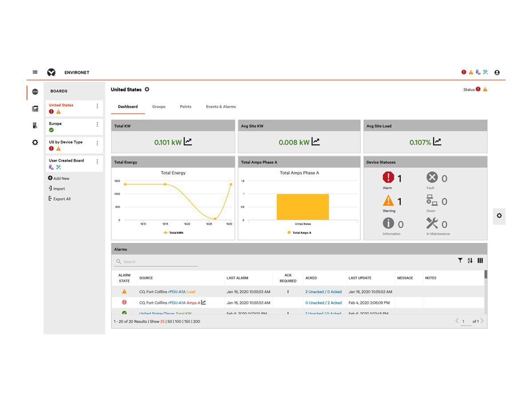Open the Total KW trend chart icon
Screen dimensions: 532x399
point(188,141)
